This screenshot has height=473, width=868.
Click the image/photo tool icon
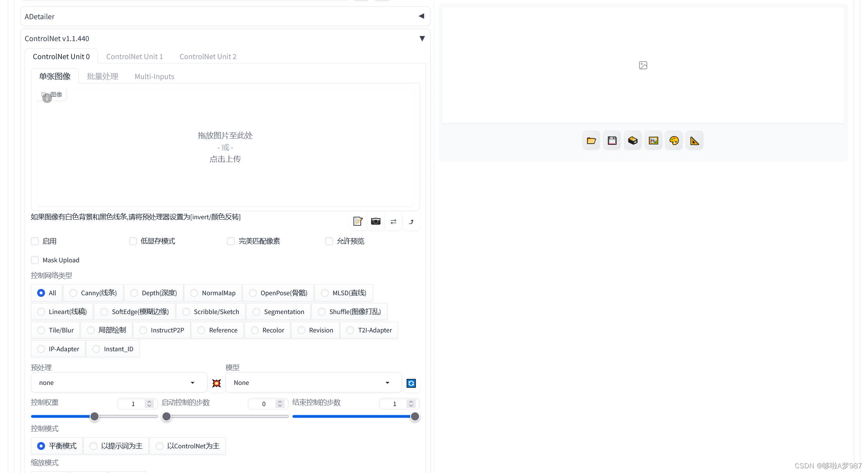653,141
